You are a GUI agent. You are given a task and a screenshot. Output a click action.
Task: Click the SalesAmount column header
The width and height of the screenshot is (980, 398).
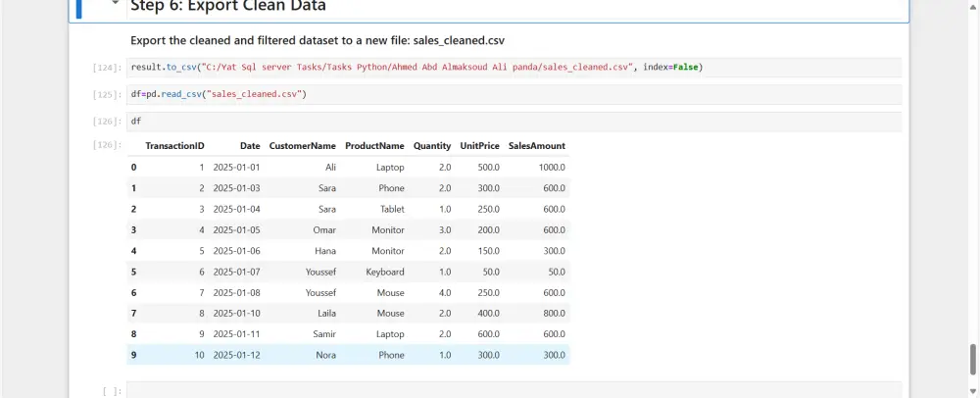click(536, 146)
